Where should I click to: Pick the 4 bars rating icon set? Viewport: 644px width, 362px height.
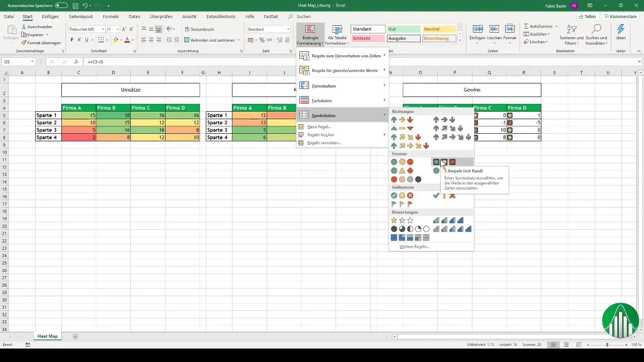tap(448, 220)
